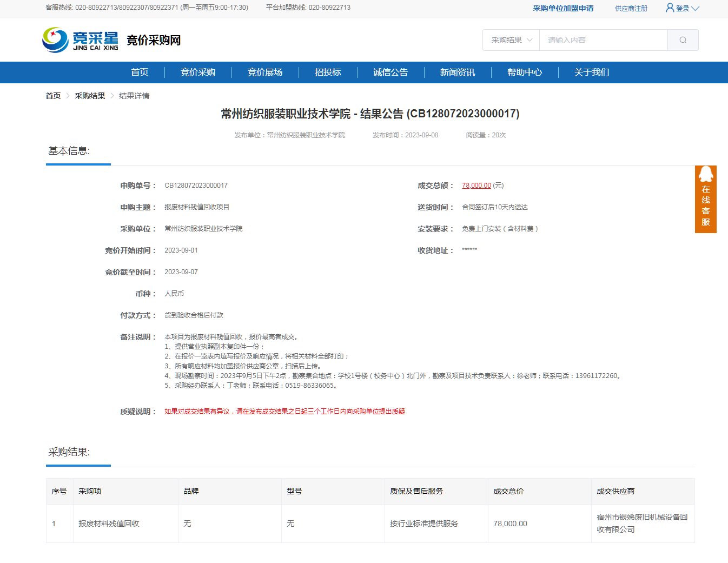Click 首页 in the breadcrumb

click(x=53, y=96)
